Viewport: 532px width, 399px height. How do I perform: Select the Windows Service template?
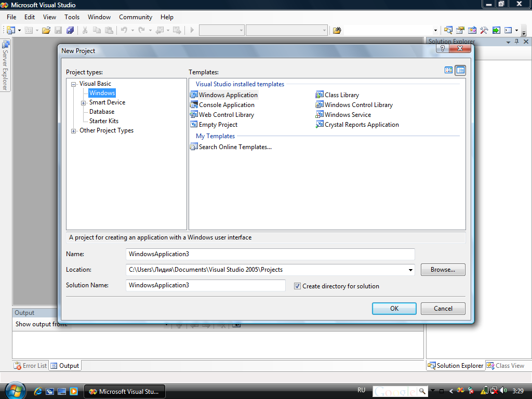coord(343,115)
